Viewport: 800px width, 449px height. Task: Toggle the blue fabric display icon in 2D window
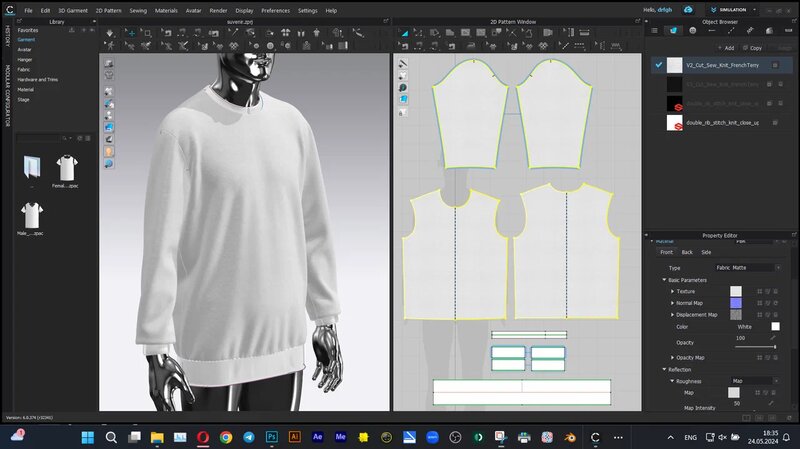(403, 99)
